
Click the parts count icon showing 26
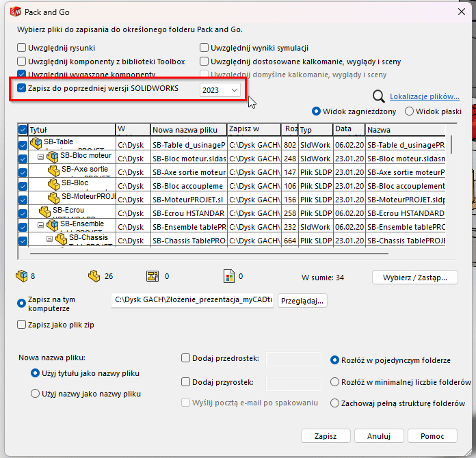[94, 276]
